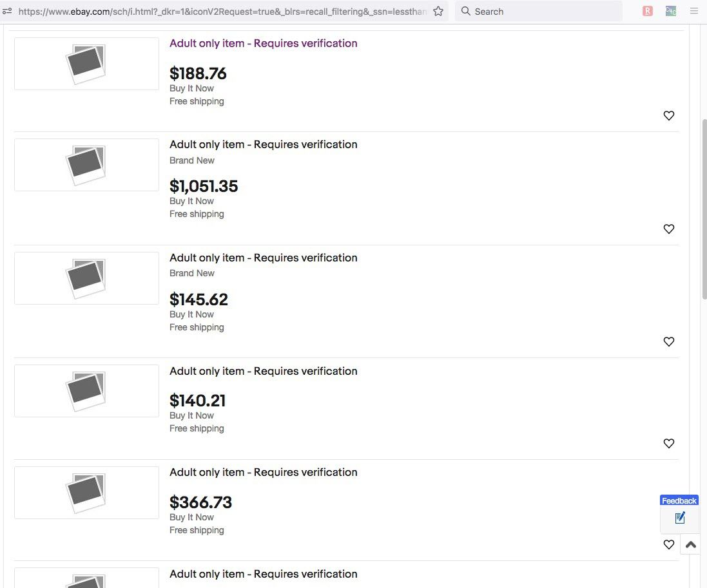707x588 pixels.
Task: Open thumbnail of the $145.62 listing
Action: 86,278
